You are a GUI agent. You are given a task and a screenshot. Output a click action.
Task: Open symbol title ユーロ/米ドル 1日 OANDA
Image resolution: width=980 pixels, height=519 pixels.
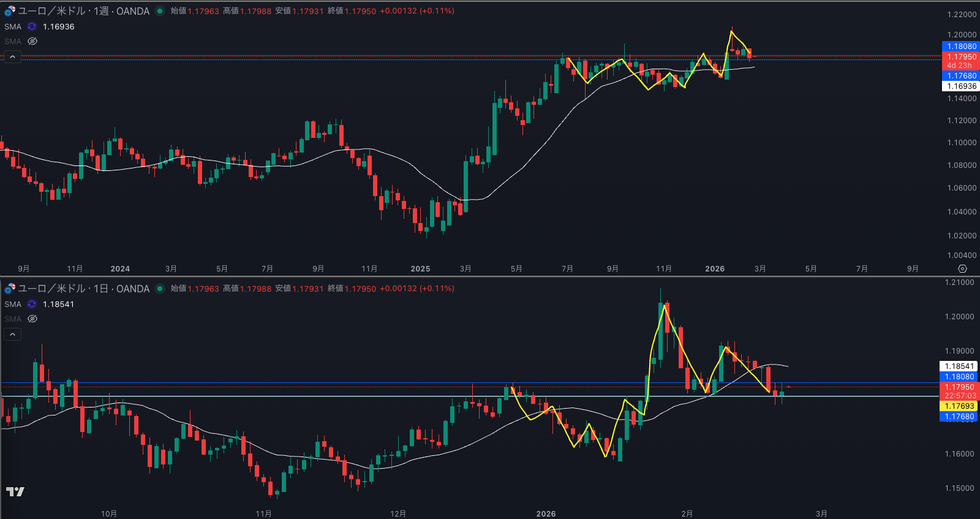[x=83, y=289]
